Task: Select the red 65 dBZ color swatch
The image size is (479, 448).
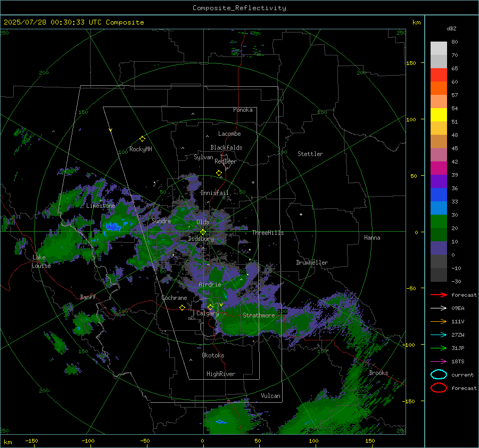Action: click(x=439, y=75)
